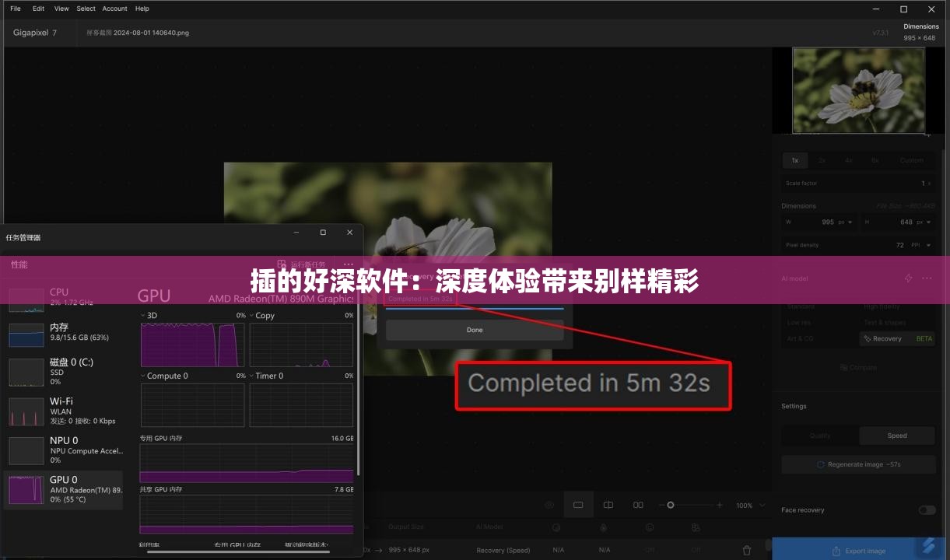Click the Export image button
This screenshot has height=560, width=950.
tap(858, 550)
